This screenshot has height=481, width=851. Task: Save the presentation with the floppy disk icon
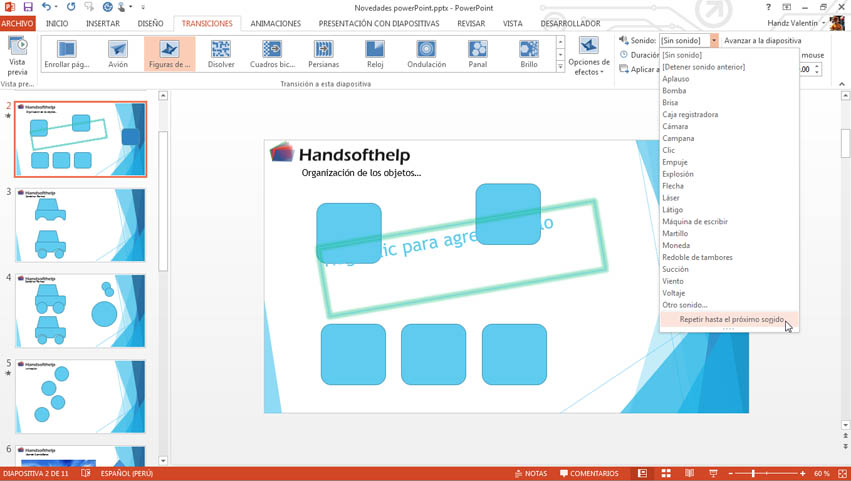coord(28,7)
